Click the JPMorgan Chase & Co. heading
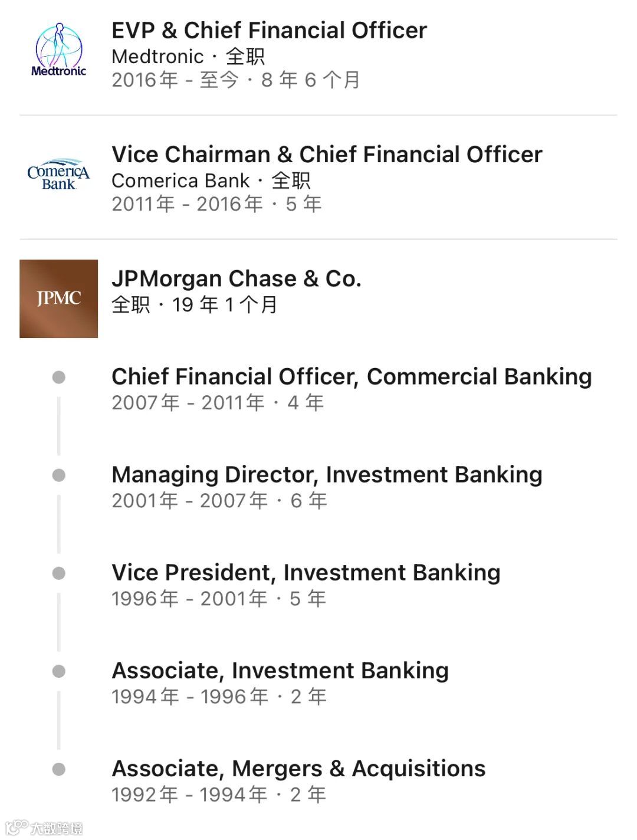The width and height of the screenshot is (637, 840). pyautogui.click(x=236, y=278)
